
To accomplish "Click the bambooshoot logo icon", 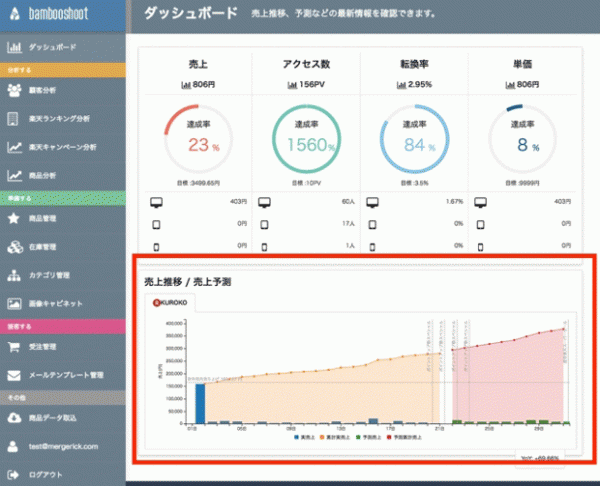I will [x=14, y=13].
